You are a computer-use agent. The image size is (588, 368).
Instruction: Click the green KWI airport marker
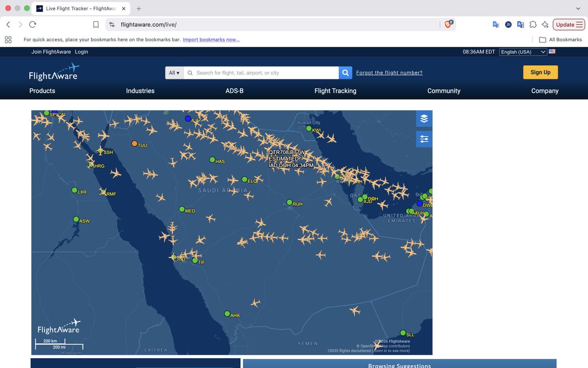[309, 129]
